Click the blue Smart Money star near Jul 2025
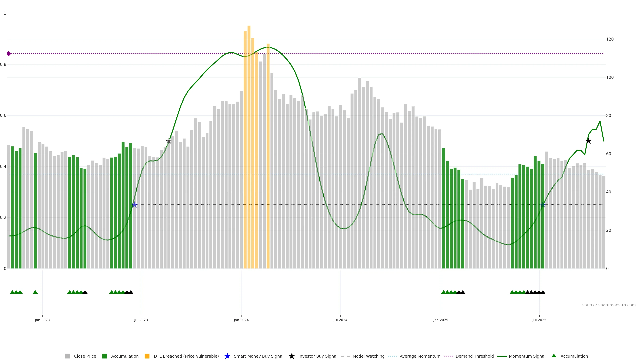Image resolution: width=644 pixels, height=362 pixels. pyautogui.click(x=543, y=205)
